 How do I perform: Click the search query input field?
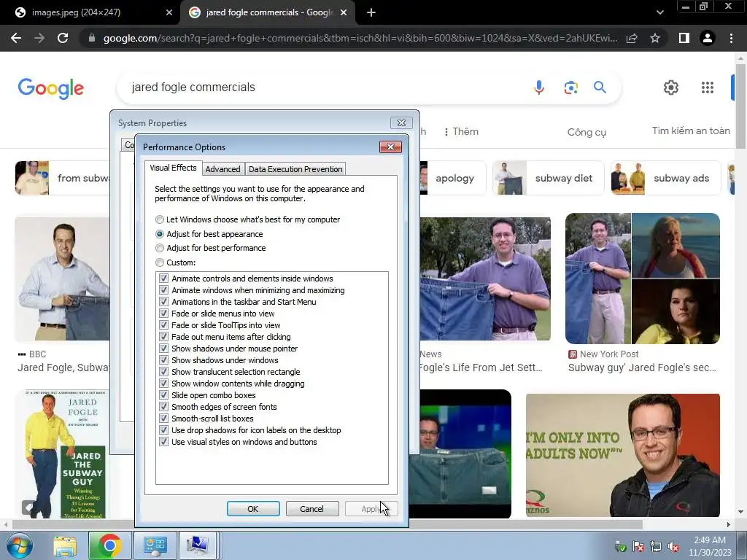[324, 87]
